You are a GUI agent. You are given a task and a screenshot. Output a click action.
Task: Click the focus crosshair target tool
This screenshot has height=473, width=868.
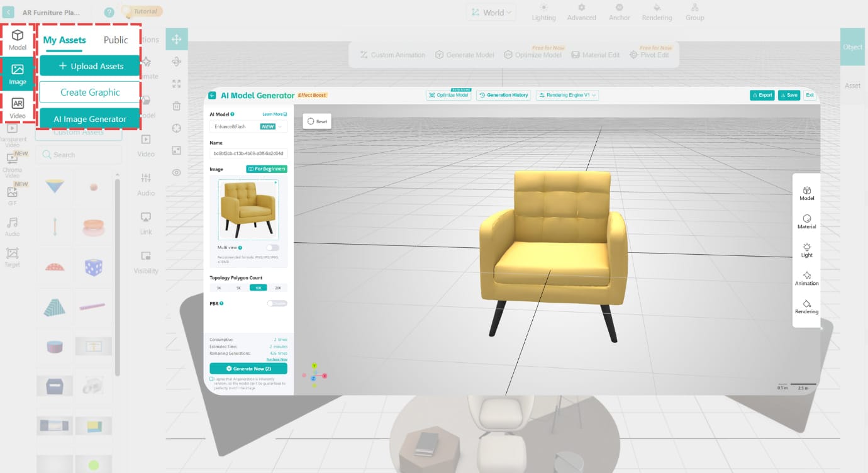click(177, 128)
